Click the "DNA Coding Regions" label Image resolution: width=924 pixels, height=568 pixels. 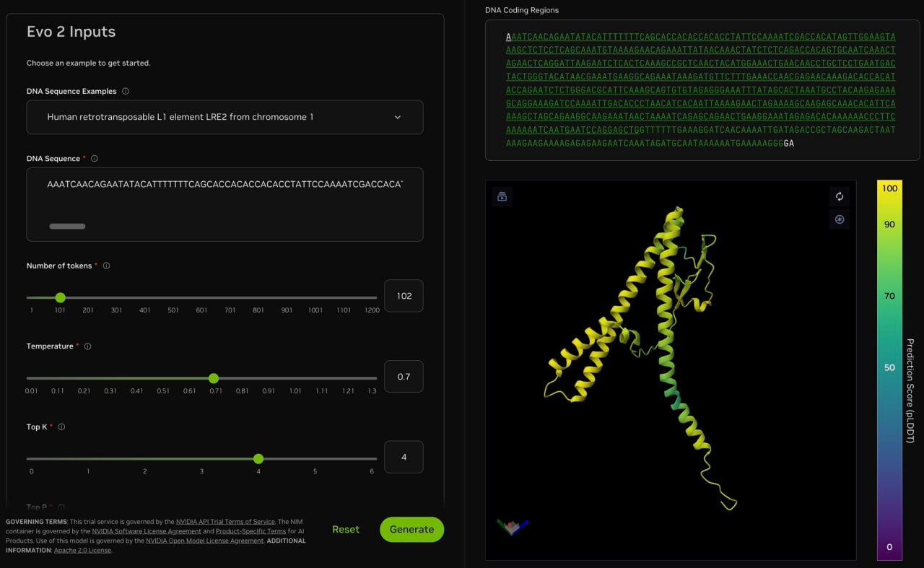coord(522,10)
